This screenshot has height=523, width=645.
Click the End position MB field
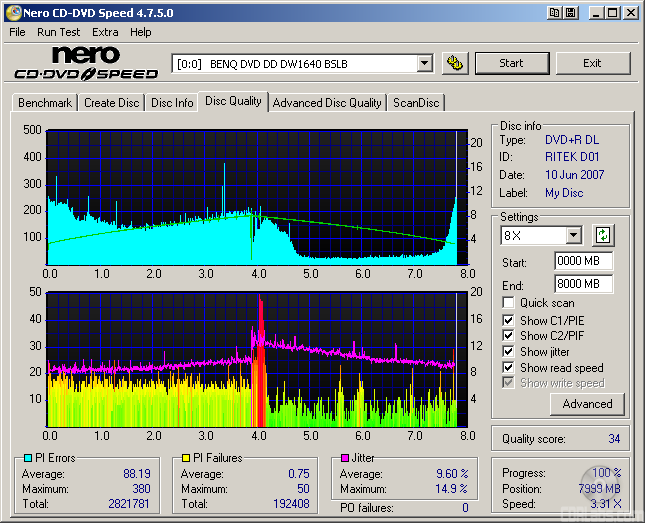tap(583, 284)
